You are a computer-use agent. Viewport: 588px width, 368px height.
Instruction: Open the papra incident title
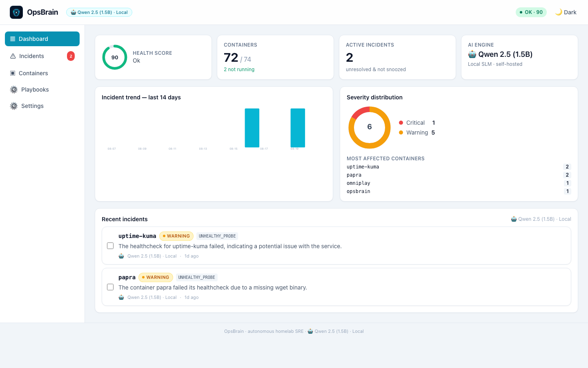click(x=127, y=277)
